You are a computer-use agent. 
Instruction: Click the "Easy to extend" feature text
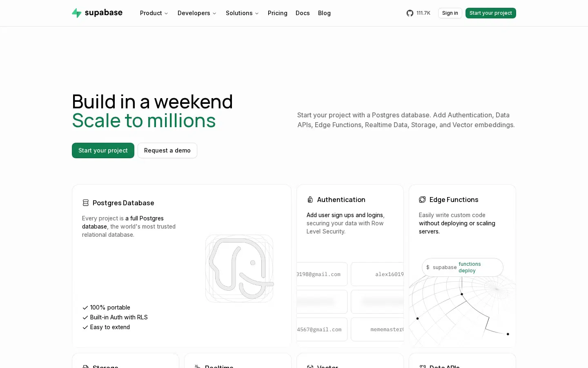(x=110, y=327)
